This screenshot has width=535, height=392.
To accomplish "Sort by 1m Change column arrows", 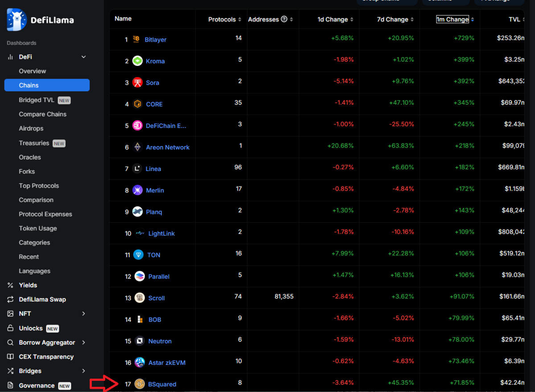I will (473, 20).
